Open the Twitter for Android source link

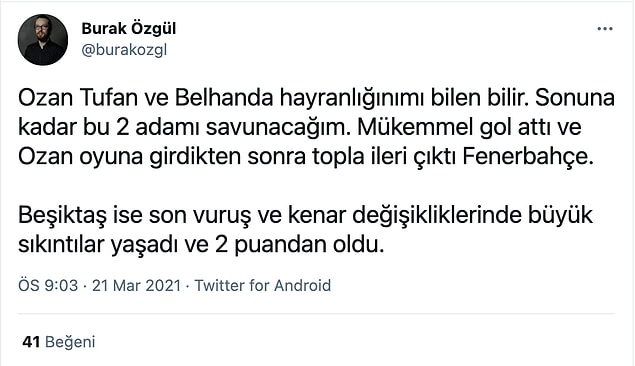point(262,285)
